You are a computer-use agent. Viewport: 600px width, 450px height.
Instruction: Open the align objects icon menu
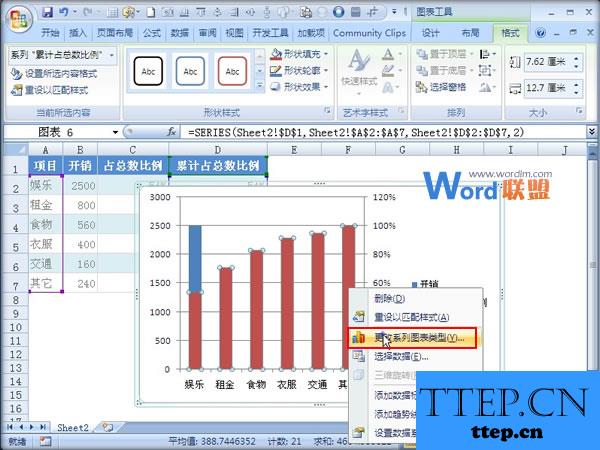[x=487, y=54]
